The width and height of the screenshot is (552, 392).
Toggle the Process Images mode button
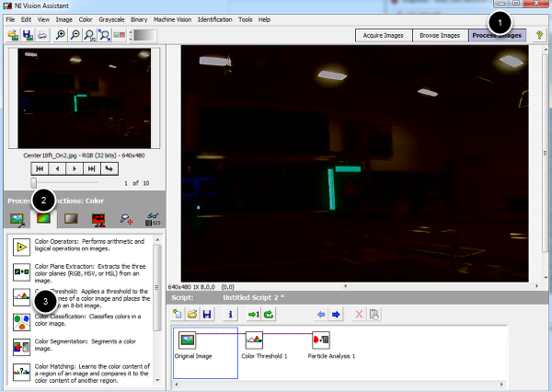(497, 35)
